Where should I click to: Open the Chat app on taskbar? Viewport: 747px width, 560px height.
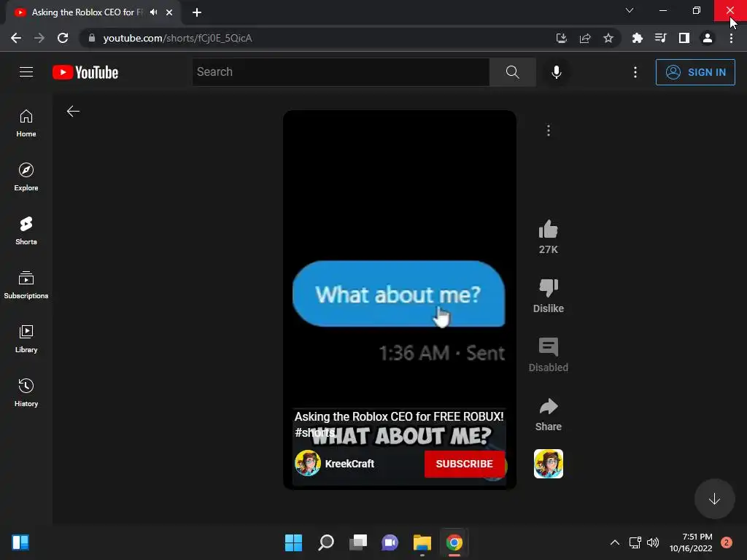390,542
